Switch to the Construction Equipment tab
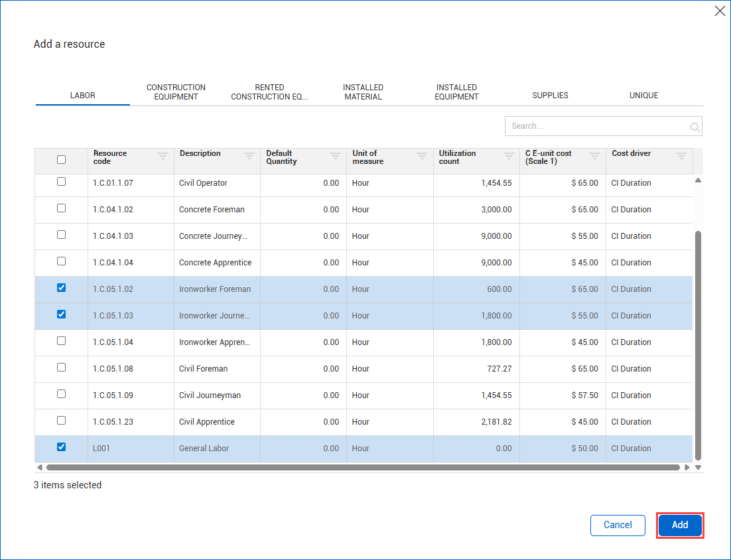The width and height of the screenshot is (731, 560). [x=176, y=92]
